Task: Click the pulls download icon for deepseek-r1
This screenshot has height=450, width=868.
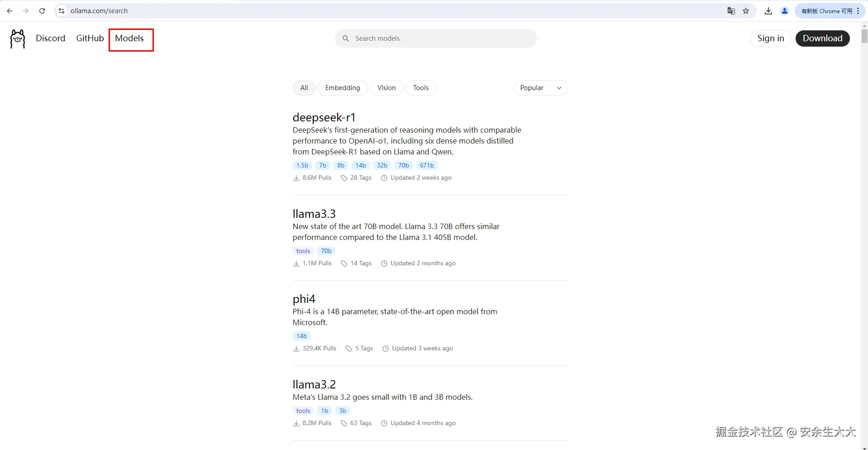Action: 296,178
